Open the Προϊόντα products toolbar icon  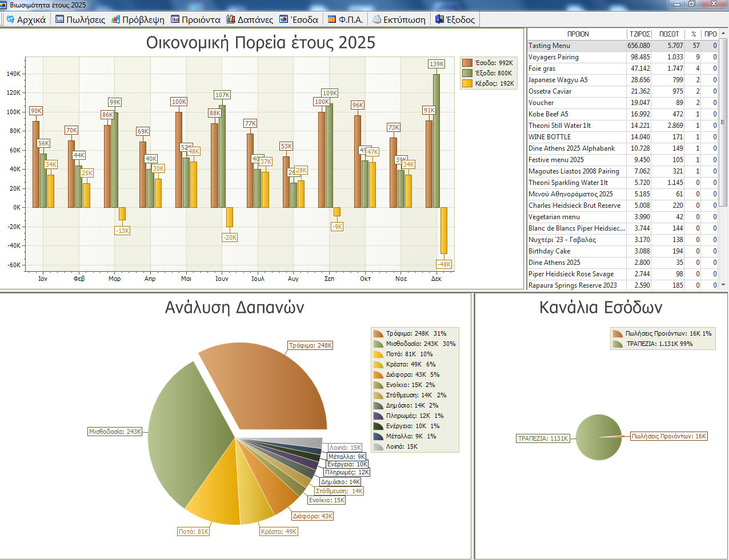175,19
